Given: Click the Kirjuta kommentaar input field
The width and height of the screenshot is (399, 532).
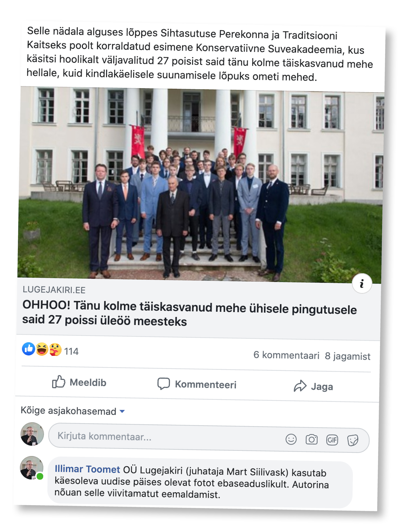Looking at the screenshot, I should pos(209,438).
